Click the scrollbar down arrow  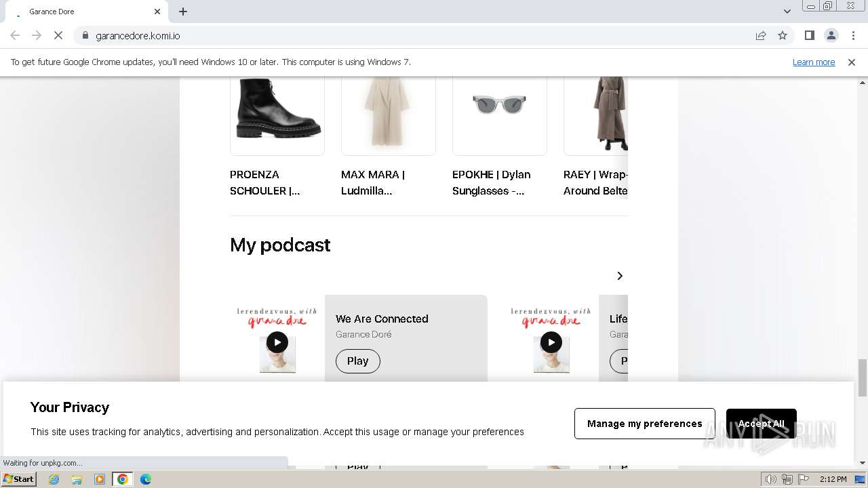coord(863,463)
